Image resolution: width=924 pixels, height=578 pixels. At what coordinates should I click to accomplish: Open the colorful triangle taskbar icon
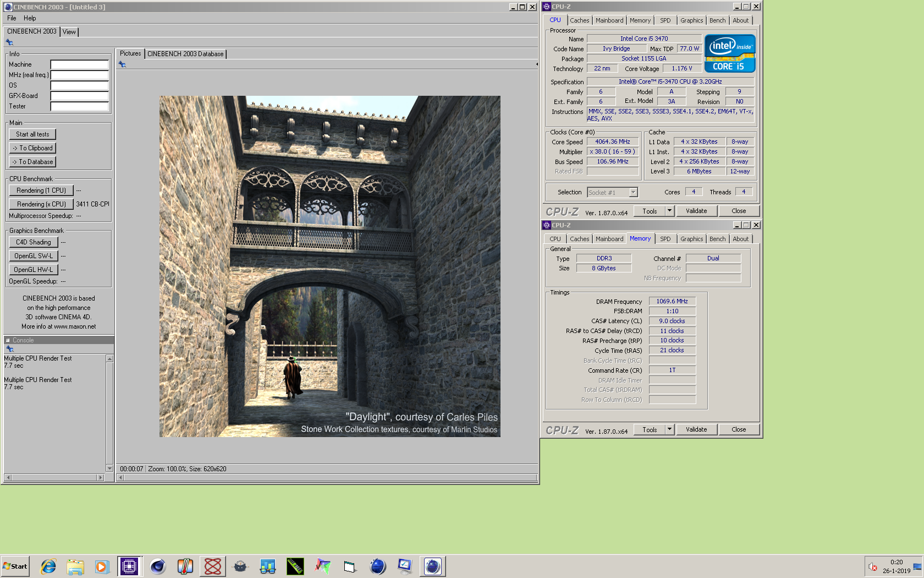click(x=323, y=566)
